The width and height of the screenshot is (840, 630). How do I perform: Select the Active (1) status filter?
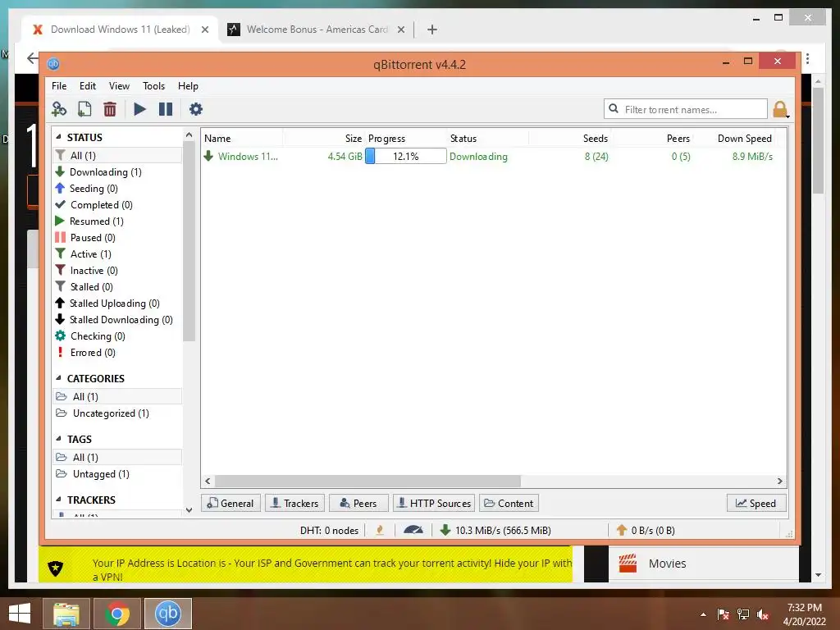[90, 254]
